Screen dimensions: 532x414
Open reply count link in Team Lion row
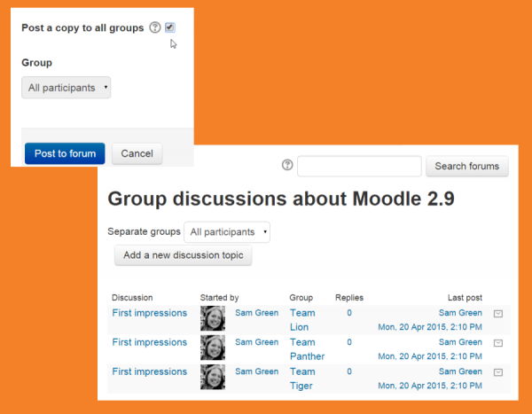click(x=349, y=313)
